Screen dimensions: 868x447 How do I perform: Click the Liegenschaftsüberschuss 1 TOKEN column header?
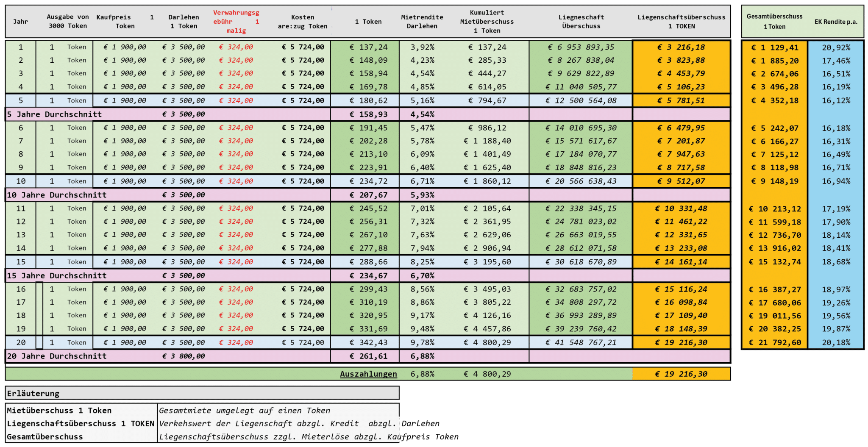coord(681,22)
